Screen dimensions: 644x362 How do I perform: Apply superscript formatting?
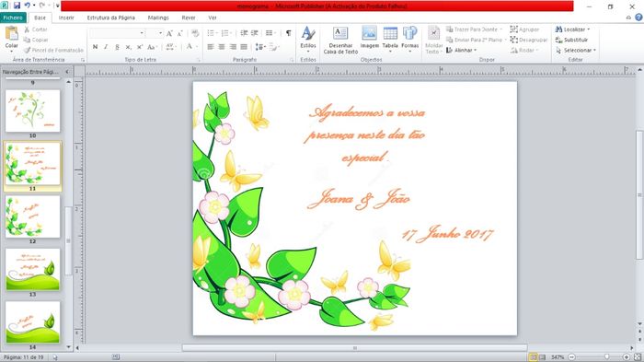point(140,47)
